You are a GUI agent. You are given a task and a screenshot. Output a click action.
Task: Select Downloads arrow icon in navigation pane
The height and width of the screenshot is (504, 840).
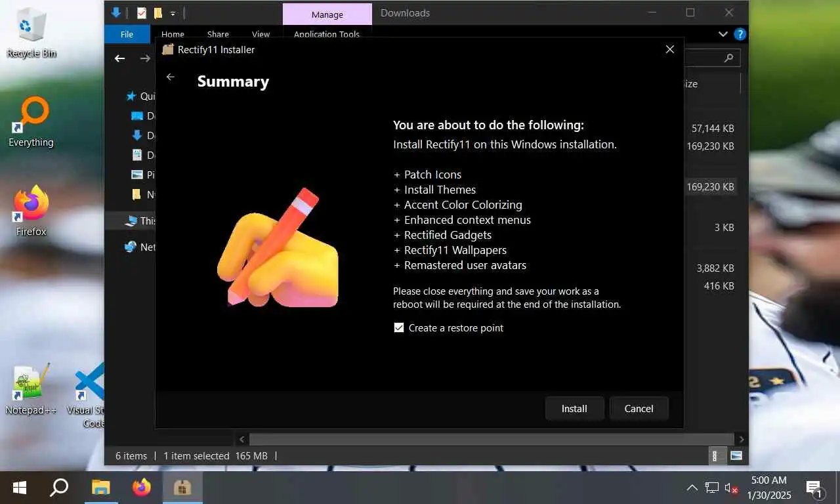[137, 135]
